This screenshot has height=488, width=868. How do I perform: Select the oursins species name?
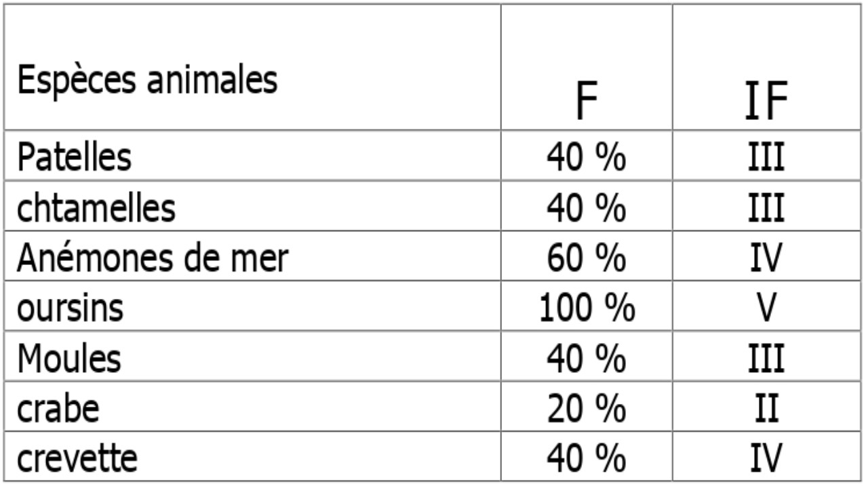click(71, 308)
